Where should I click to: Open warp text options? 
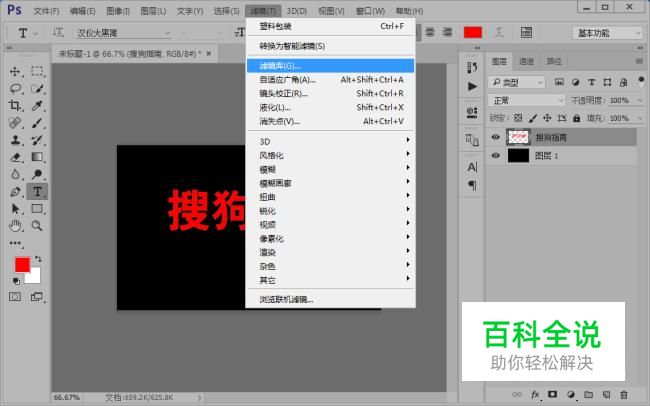pos(500,32)
